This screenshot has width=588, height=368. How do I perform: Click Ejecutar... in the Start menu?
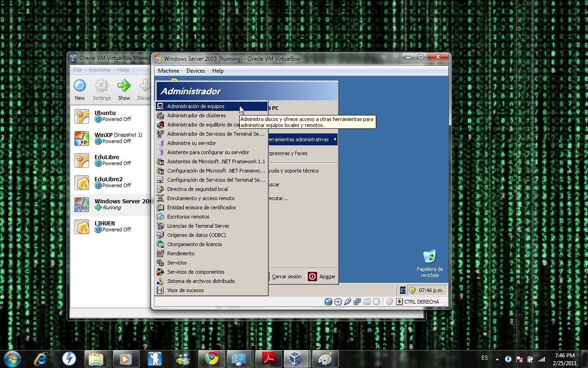point(278,198)
